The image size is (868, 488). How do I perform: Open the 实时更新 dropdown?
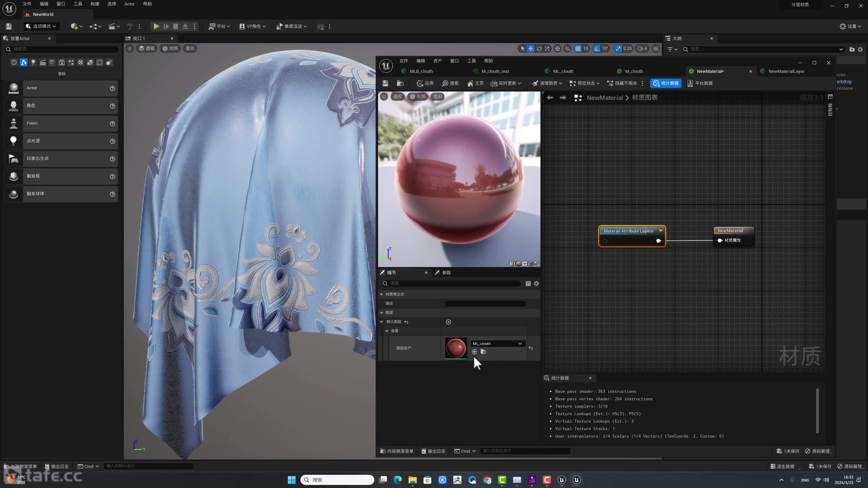tap(506, 83)
